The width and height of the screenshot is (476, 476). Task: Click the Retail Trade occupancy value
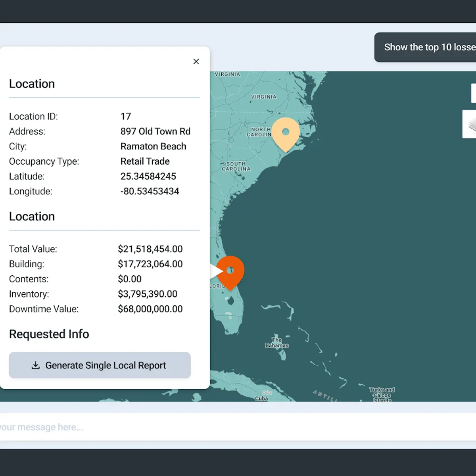145,161
